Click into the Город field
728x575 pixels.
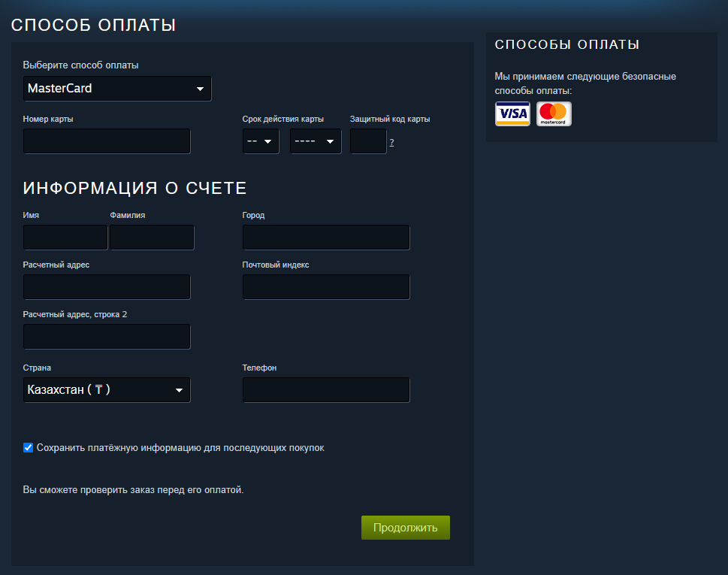(326, 238)
